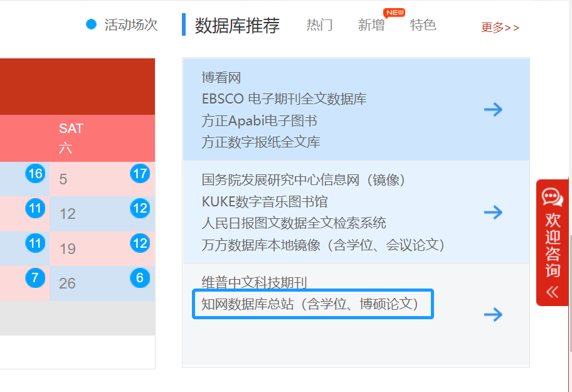The height and width of the screenshot is (392, 572).
Task: Expand more databases via 更多>>
Action: coord(499,28)
